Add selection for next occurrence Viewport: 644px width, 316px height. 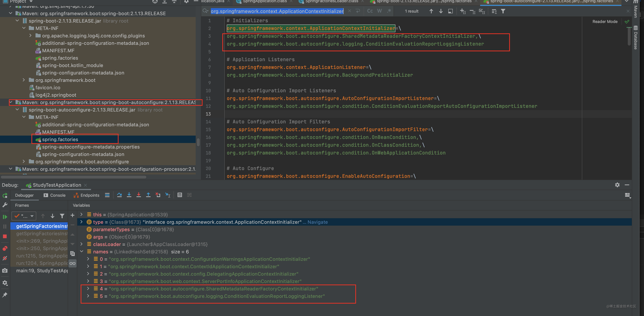coord(463,11)
